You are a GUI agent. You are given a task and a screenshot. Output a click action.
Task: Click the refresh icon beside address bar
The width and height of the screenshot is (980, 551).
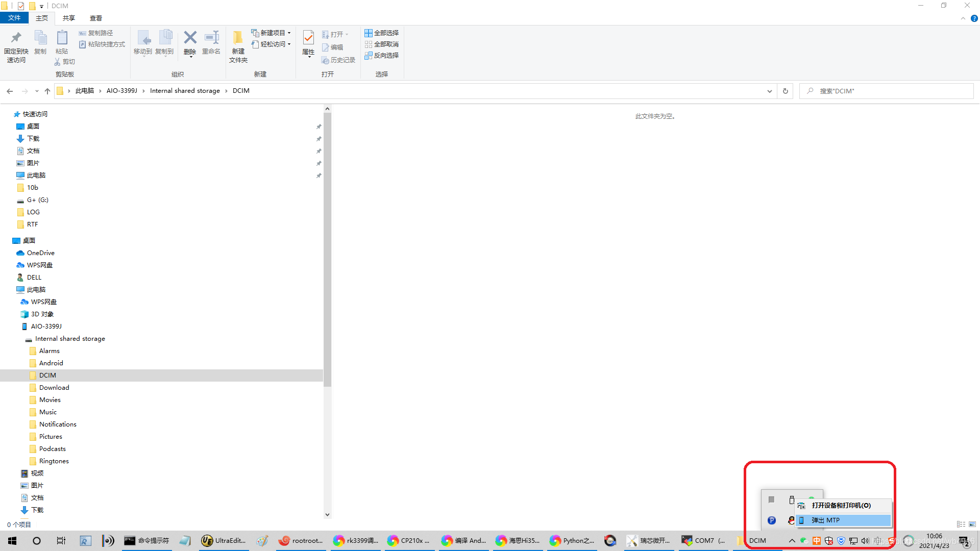coord(786,91)
